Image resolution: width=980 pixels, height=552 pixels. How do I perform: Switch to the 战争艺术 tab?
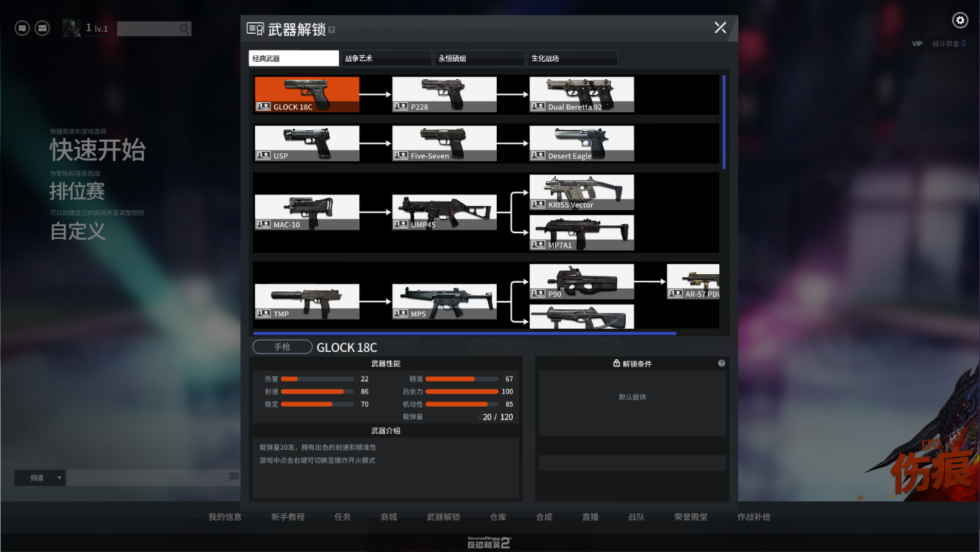(x=386, y=58)
